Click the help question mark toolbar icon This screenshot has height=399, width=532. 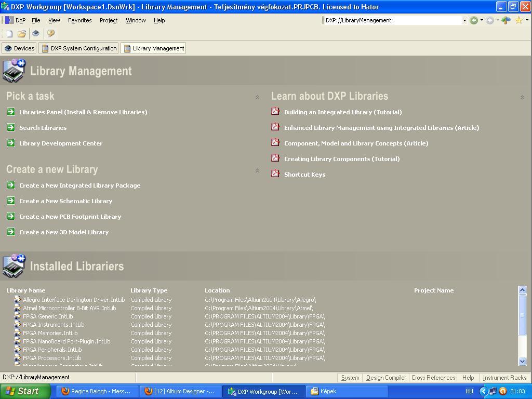point(50,33)
